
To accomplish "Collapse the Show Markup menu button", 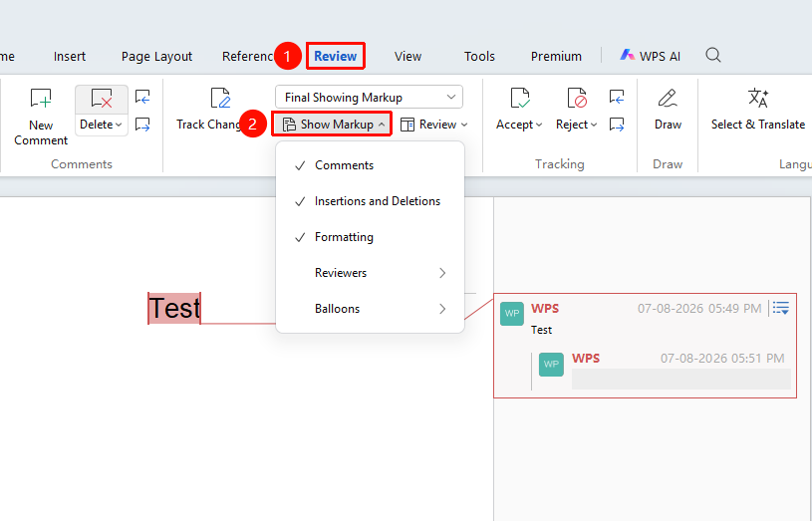I will coord(333,125).
